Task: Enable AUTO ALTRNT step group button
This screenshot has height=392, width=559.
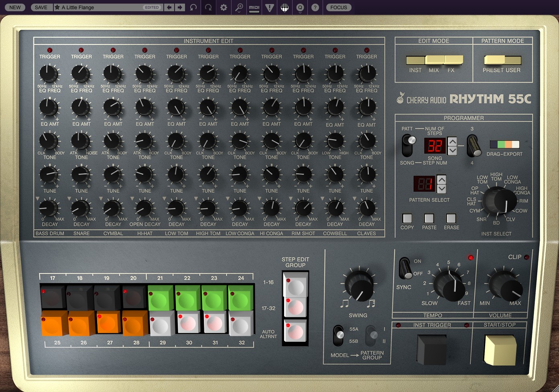Action: click(296, 331)
